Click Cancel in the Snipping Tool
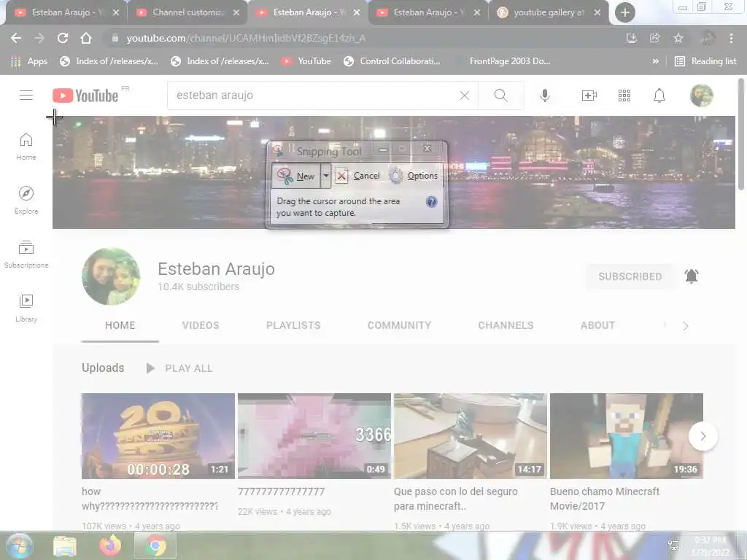The image size is (747, 560). click(x=357, y=176)
